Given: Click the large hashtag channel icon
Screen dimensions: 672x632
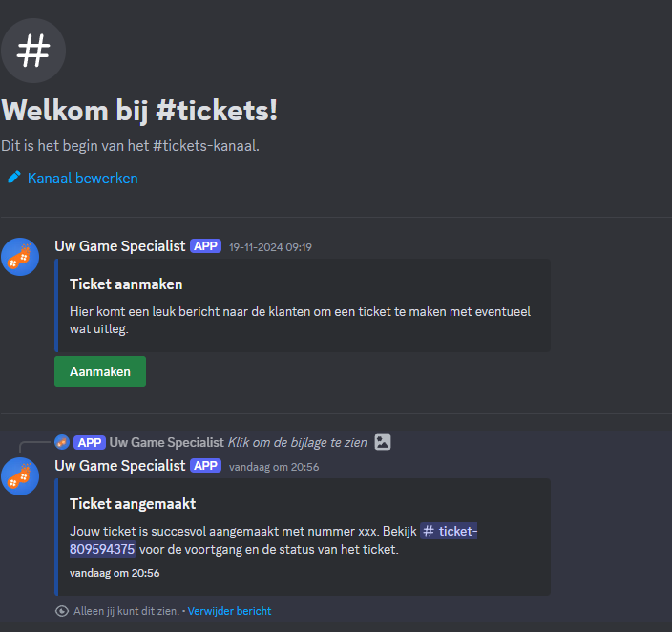Looking at the screenshot, I should tap(33, 51).
